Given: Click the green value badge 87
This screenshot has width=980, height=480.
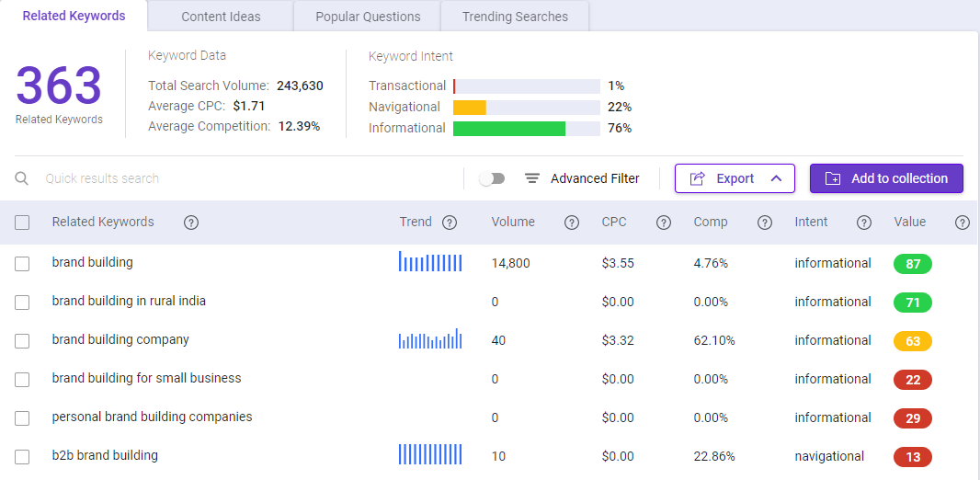Looking at the screenshot, I should point(913,264).
